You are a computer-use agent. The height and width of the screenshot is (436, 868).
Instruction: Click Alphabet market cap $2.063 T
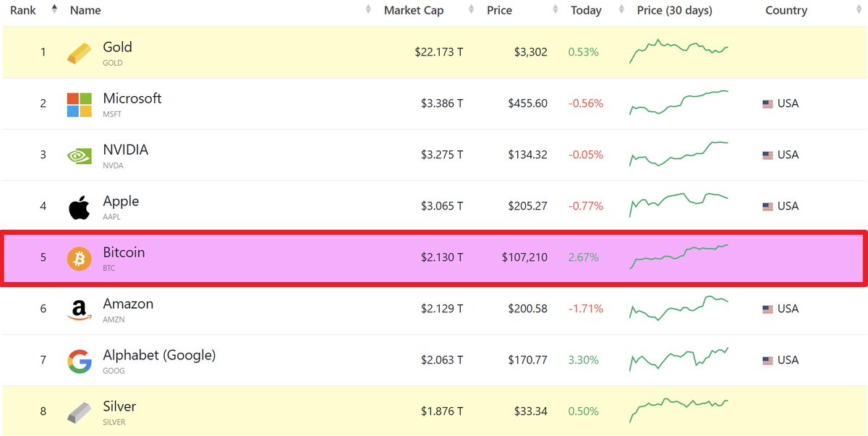point(442,360)
